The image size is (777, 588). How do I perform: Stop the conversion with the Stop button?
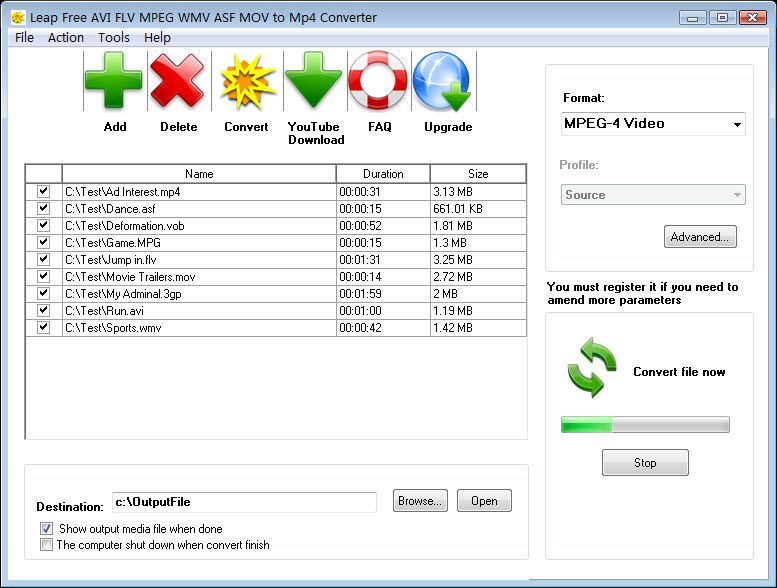[x=645, y=463]
